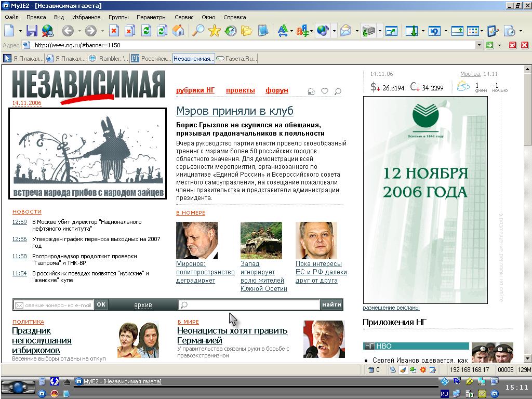Click the folders toolbar icon

[x=247, y=31]
